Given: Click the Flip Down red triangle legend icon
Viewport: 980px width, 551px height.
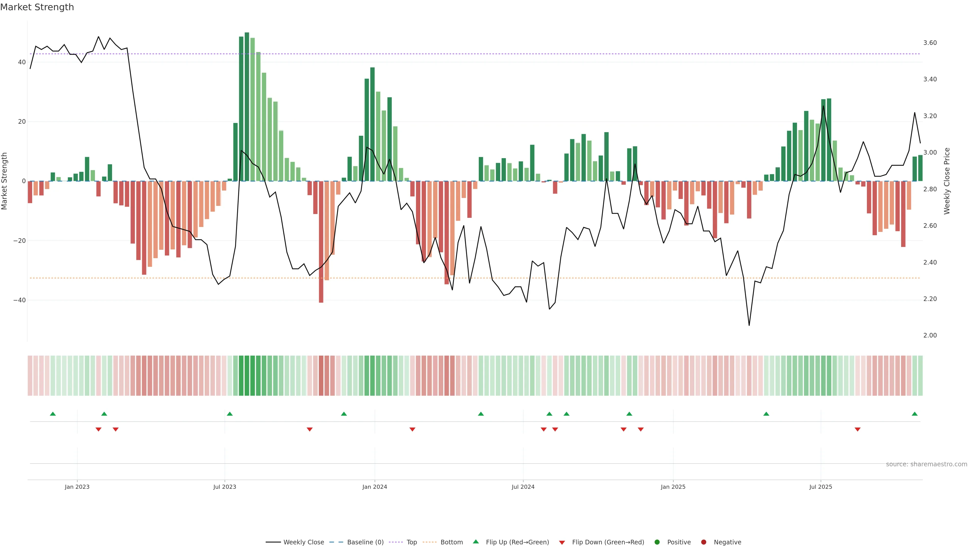Looking at the screenshot, I should pyautogui.click(x=562, y=542).
